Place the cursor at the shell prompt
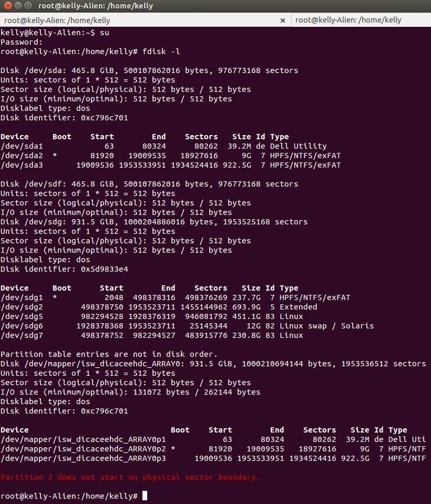431x504 pixels. 145,495
